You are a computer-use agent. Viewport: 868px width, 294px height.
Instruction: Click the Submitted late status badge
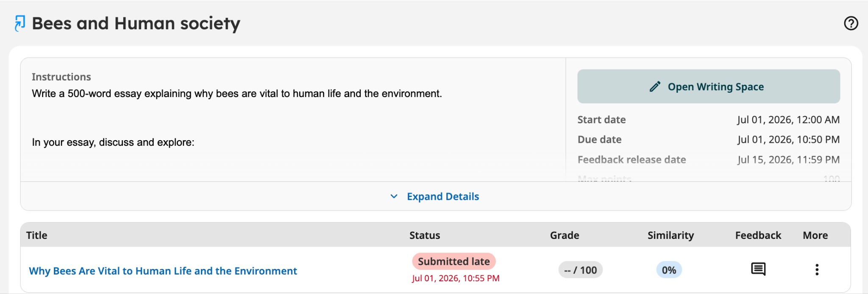click(x=453, y=261)
